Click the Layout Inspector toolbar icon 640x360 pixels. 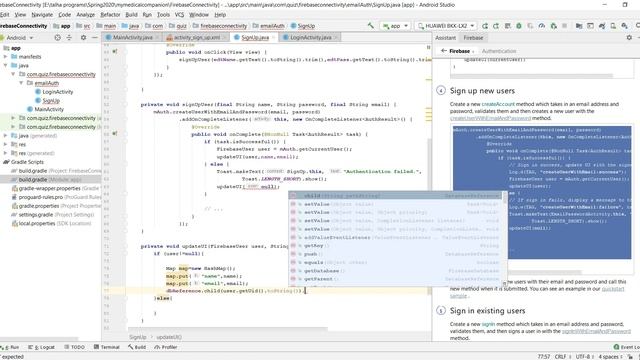click(x=590, y=26)
